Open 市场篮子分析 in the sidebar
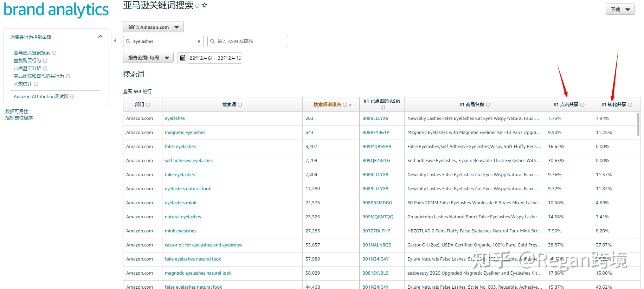This screenshot has height=289, width=644. click(27, 68)
